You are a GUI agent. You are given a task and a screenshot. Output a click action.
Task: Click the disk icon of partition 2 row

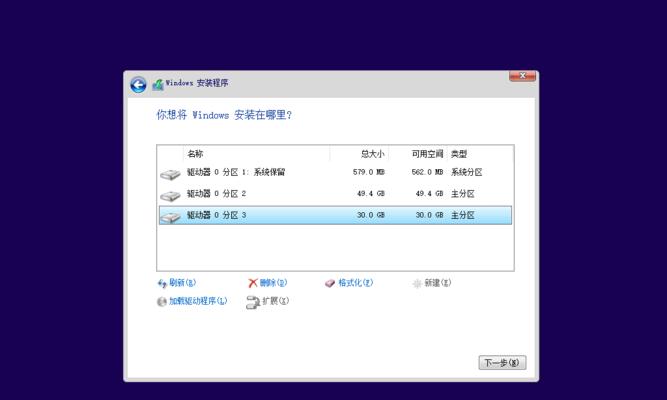pyautogui.click(x=171, y=195)
